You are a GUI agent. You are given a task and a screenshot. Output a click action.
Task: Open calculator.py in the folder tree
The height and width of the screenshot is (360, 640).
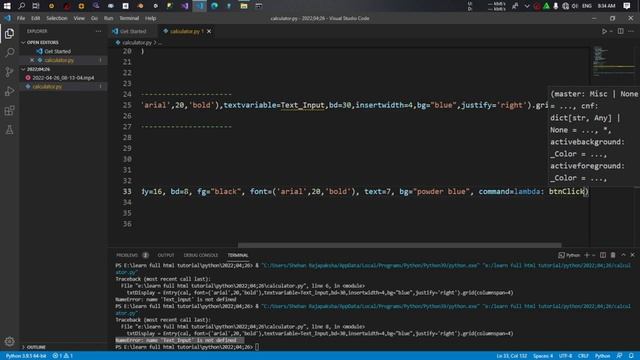pos(47,87)
